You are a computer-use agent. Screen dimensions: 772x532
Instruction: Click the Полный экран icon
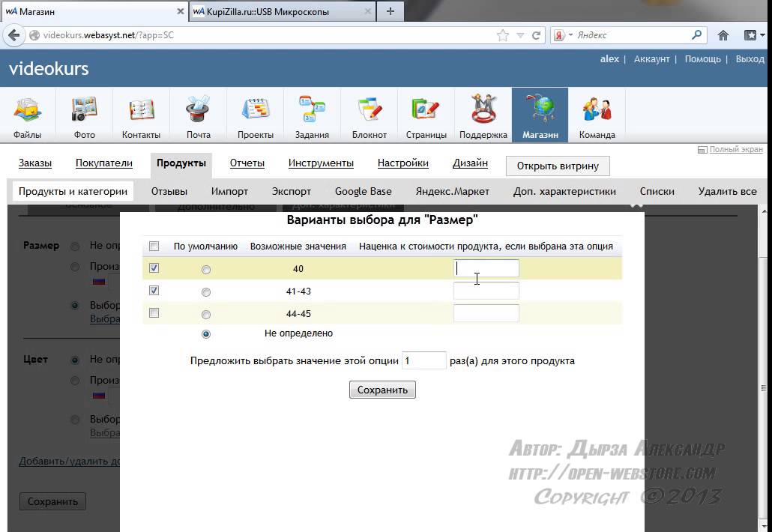click(x=702, y=150)
